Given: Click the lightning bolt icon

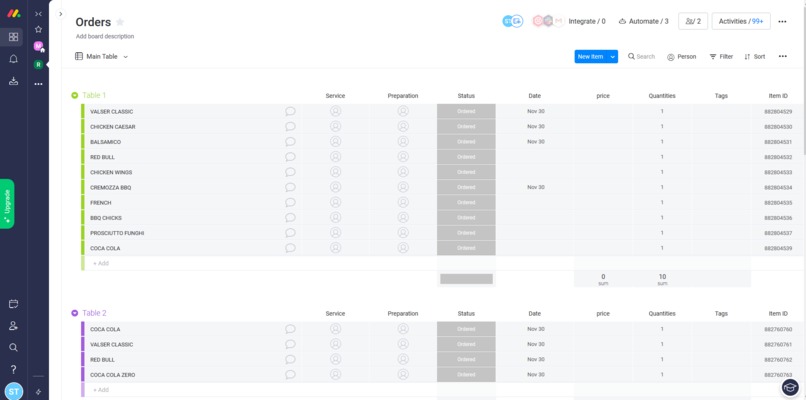Looking at the screenshot, I should [39, 392].
